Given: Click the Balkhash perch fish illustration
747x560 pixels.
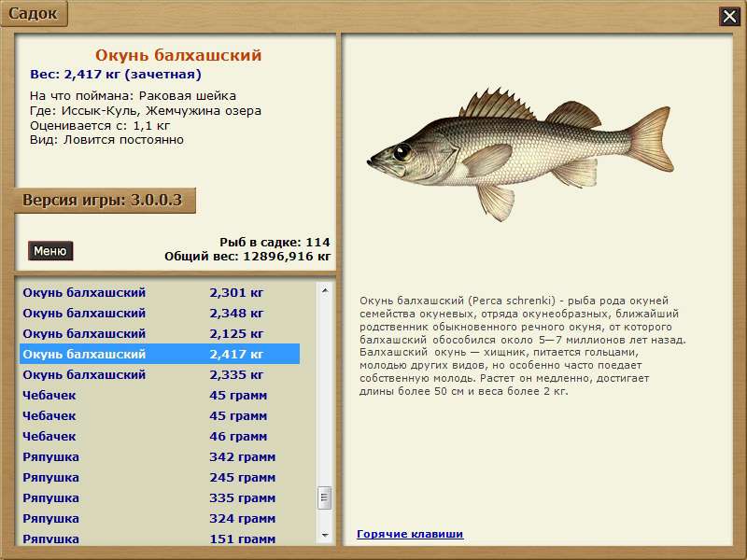Looking at the screenshot, I should pyautogui.click(x=518, y=154).
